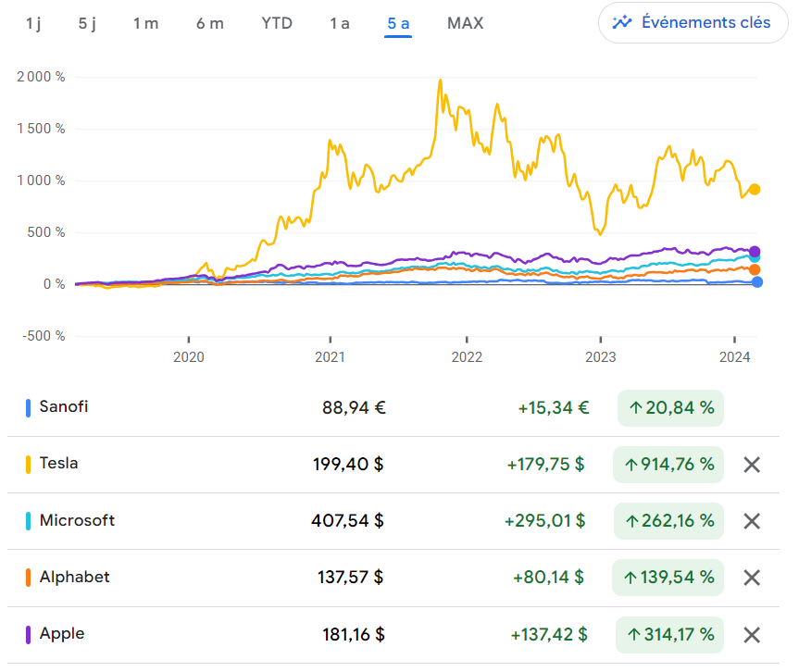Screen dimensions: 799x672
Task: Open the Microsoft stock link
Action: (77, 520)
